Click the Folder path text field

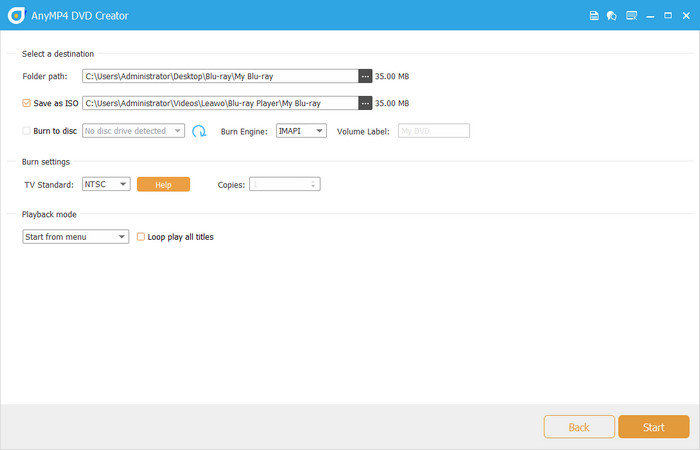click(x=220, y=76)
